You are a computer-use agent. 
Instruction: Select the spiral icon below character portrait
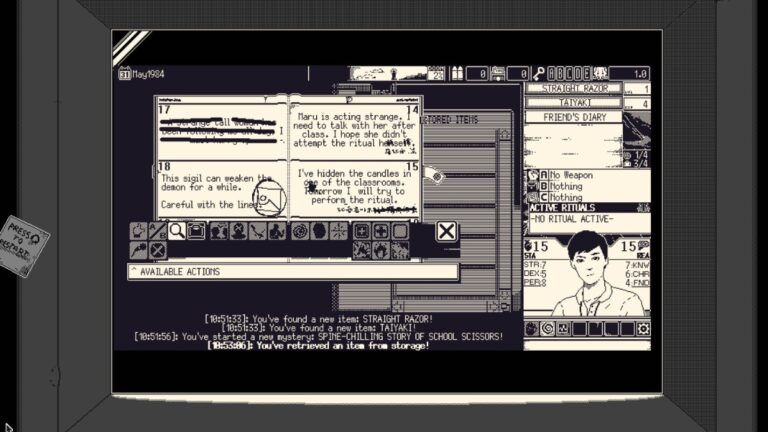[x=548, y=328]
